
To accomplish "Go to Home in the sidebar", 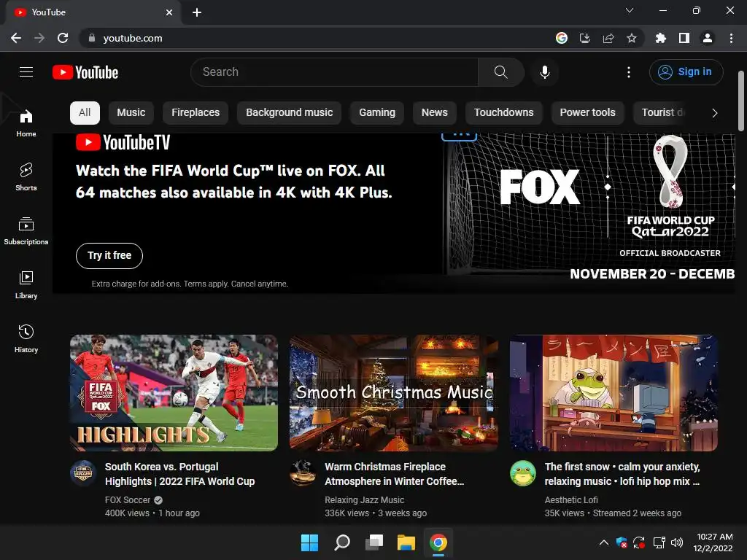I will [26, 123].
